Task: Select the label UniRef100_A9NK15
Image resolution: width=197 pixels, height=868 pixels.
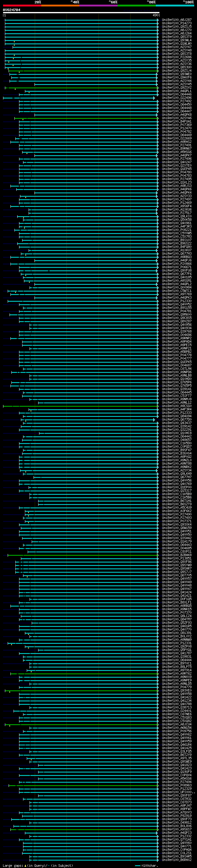Action: click(177, 609)
